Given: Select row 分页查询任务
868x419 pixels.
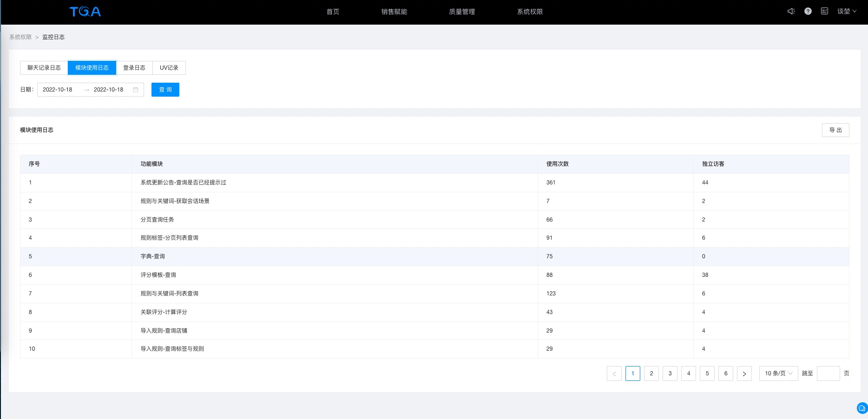Looking at the screenshot, I should click(434, 220).
